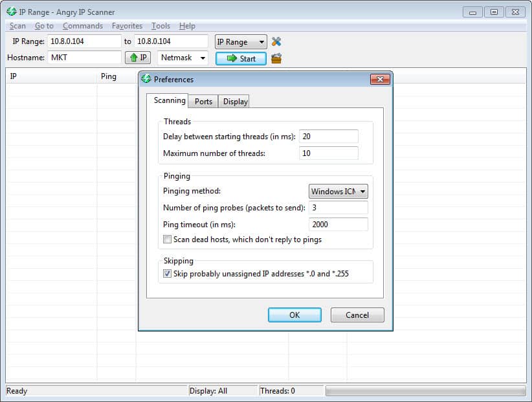Click the delay between threads field
Image resolution: width=532 pixels, height=402 pixels.
pos(328,137)
